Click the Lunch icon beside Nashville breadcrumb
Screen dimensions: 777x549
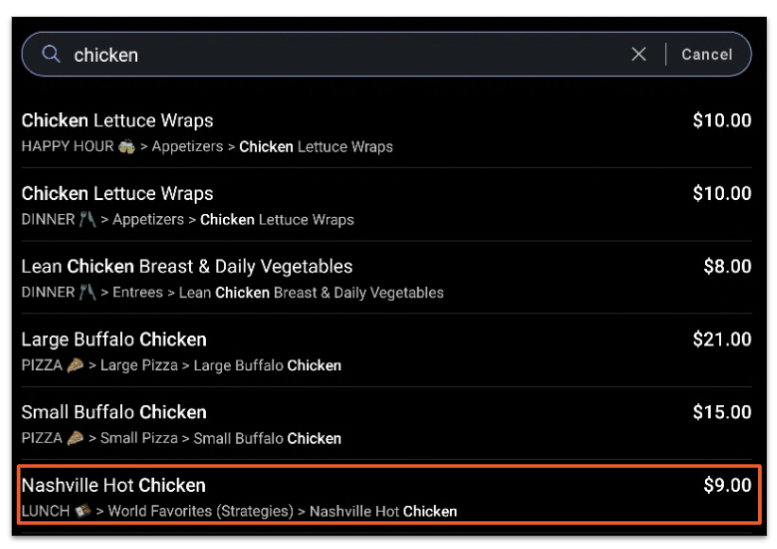coord(82,512)
